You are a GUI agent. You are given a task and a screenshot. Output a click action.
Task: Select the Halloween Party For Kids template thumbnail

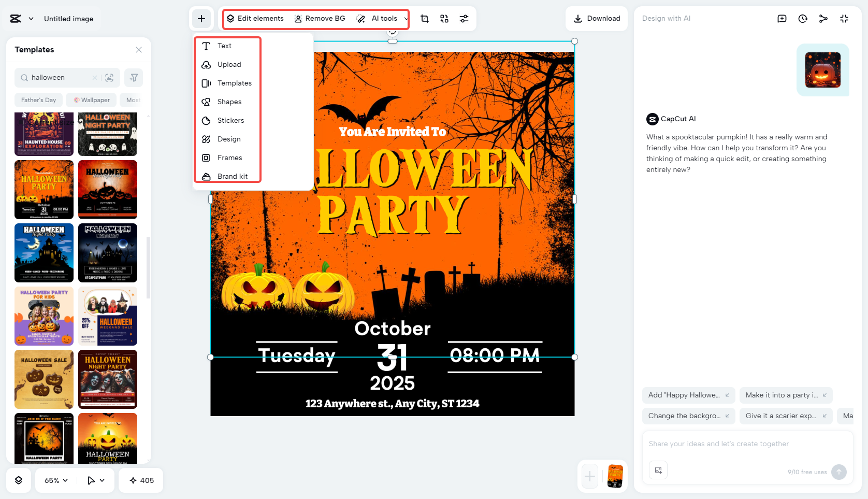(44, 316)
